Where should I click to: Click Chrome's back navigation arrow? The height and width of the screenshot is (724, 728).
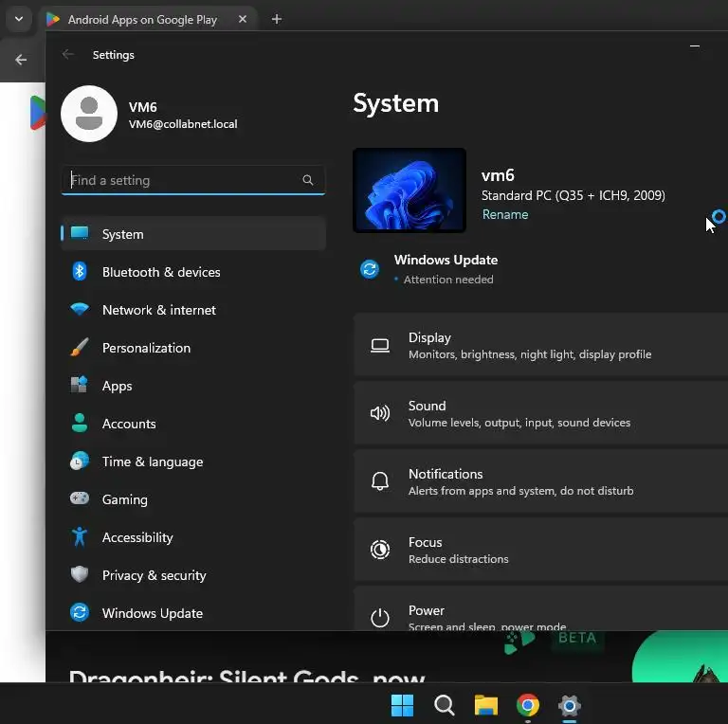[21, 60]
